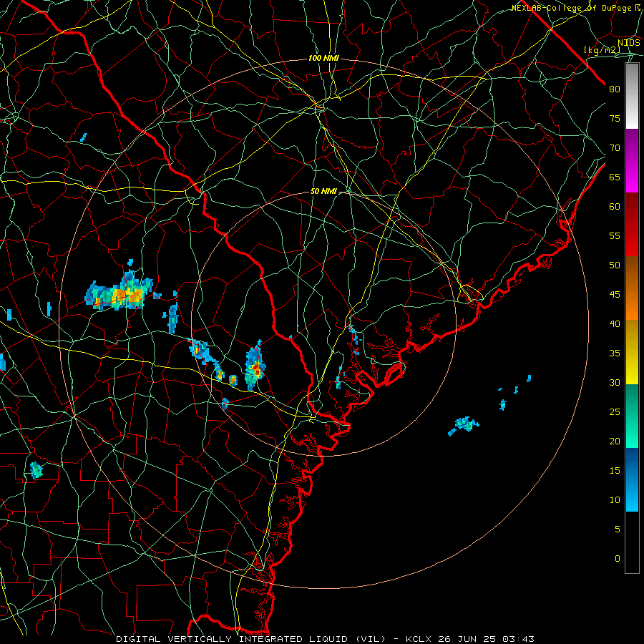Click the NEXLAB-College of DuPage credit text
Screen dimensions: 644x644
point(576,8)
